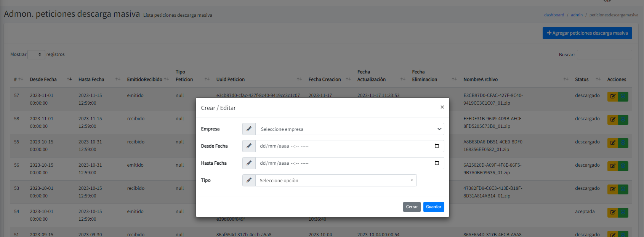The image size is (644, 237).
Task: Click green download icon for row 58
Action: [623, 120]
